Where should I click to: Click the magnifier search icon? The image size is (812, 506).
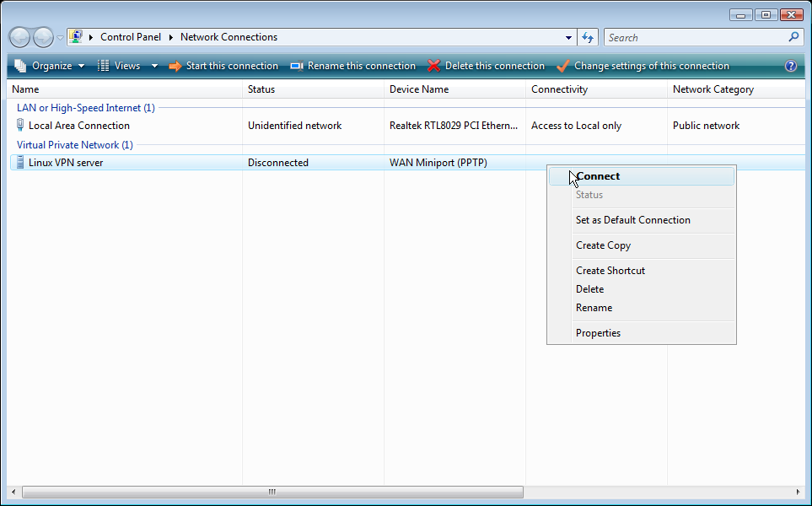(x=793, y=37)
